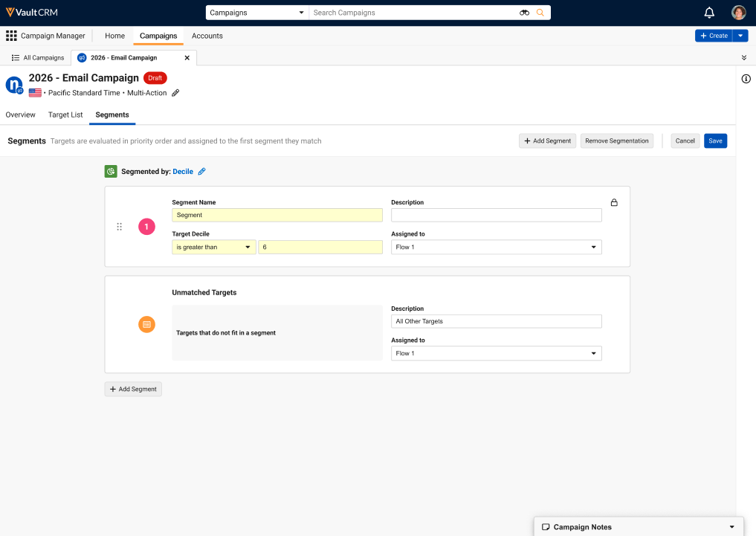Image resolution: width=756 pixels, height=536 pixels.
Task: Expand the Campaign Notes panel
Action: pos(731,527)
